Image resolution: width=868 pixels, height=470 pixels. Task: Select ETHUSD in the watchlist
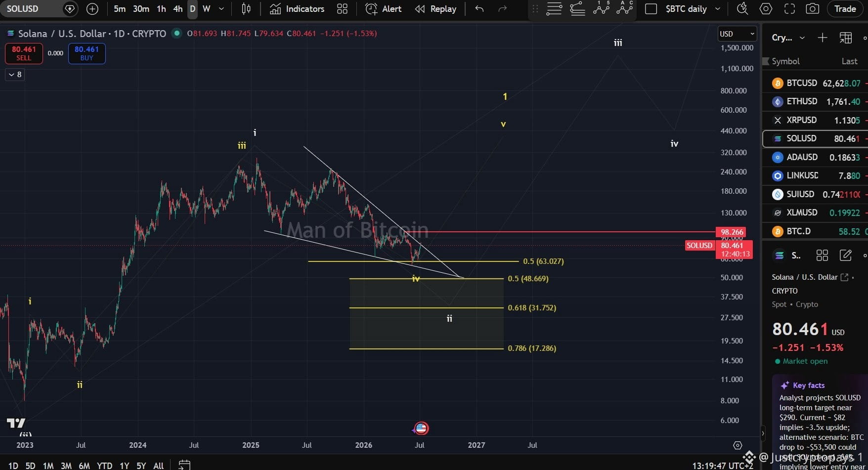pyautogui.click(x=816, y=101)
